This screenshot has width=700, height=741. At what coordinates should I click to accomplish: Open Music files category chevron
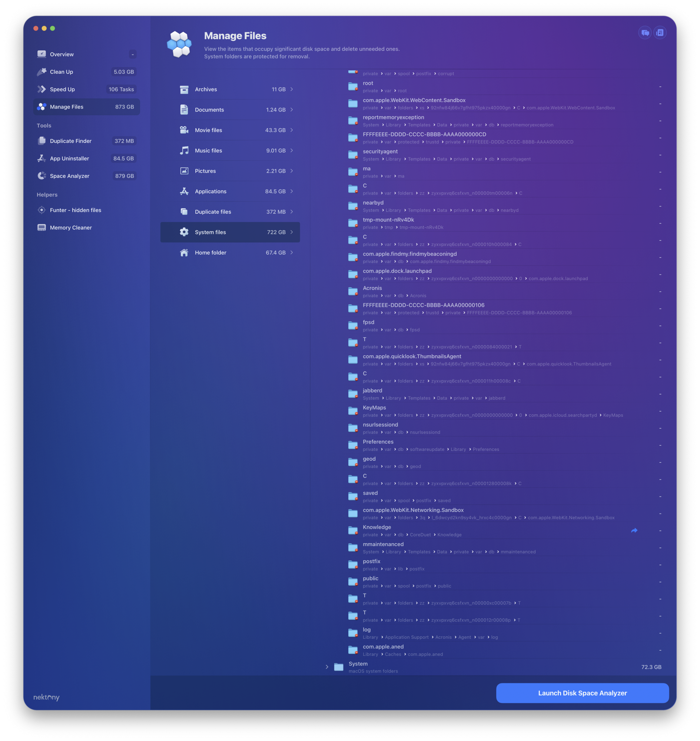(292, 150)
